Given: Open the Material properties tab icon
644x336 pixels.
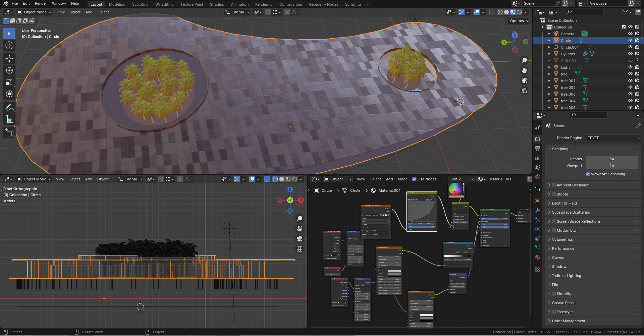Looking at the screenshot, I should pos(538,257).
